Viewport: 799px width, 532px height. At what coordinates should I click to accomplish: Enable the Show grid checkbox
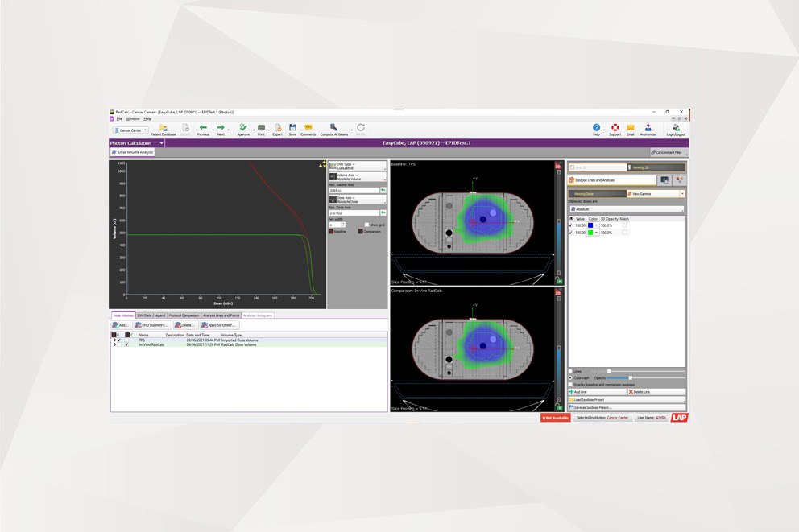(x=366, y=225)
